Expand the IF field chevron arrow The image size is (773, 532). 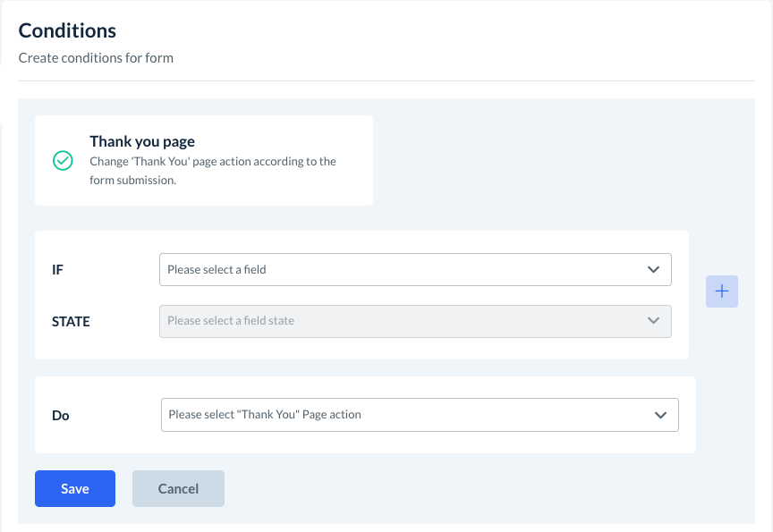652,269
